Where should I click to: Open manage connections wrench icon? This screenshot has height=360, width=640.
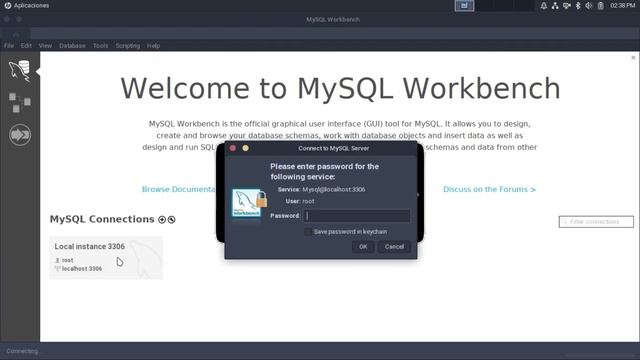tap(171, 220)
